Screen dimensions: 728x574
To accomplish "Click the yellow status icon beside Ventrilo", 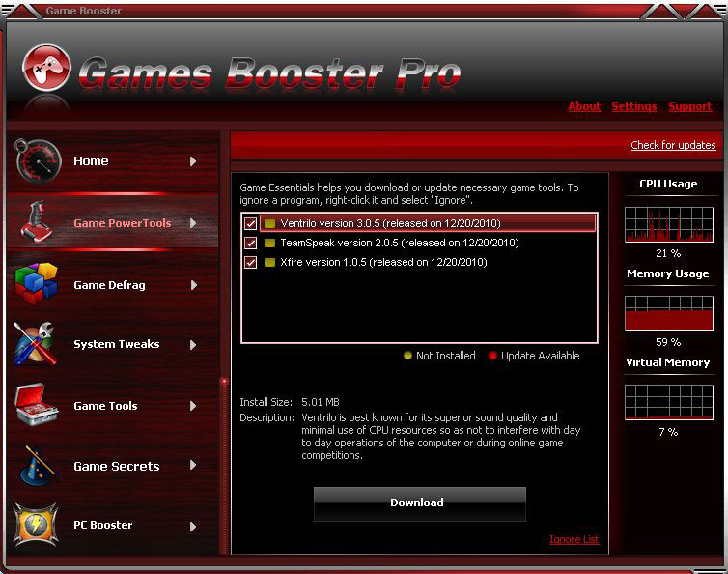I will (269, 223).
